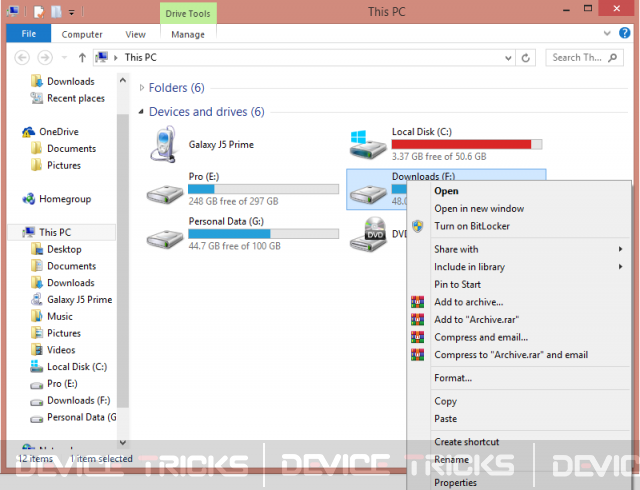Select Pro (E:) in sidebar
Image resolution: width=640 pixels, height=490 pixels.
pyautogui.click(x=62, y=383)
